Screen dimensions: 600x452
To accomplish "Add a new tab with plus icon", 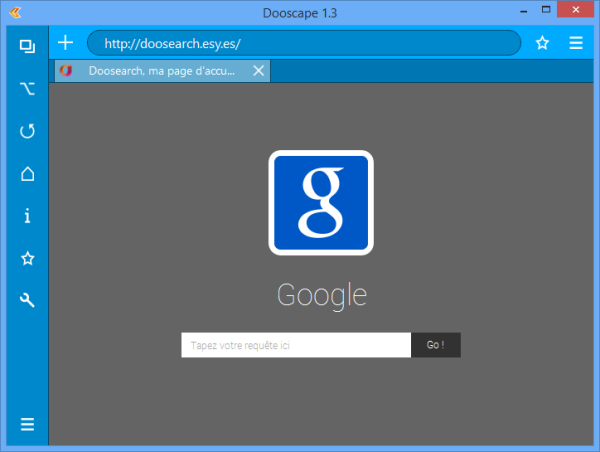I will 65,42.
